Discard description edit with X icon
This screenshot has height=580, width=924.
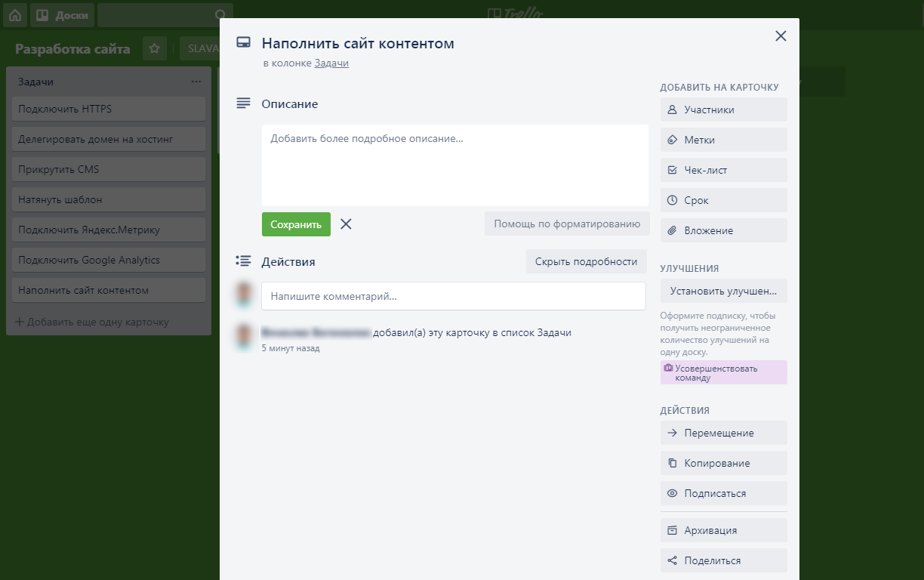tap(346, 224)
